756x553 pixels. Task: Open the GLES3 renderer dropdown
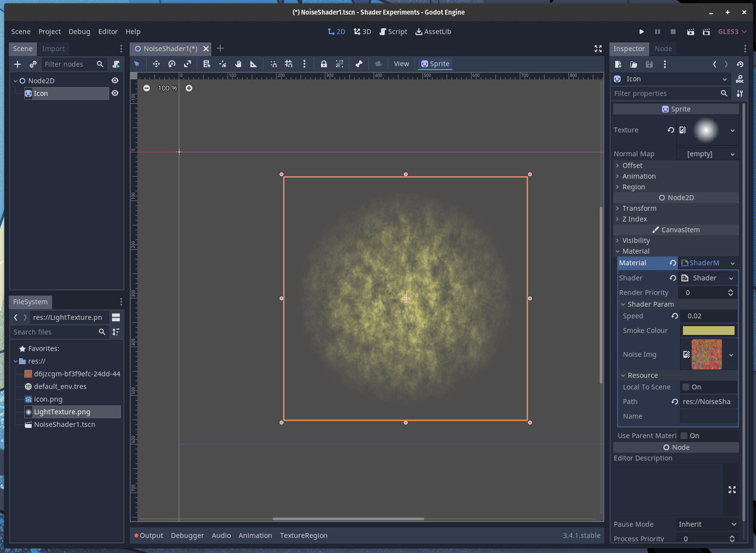pyautogui.click(x=732, y=32)
